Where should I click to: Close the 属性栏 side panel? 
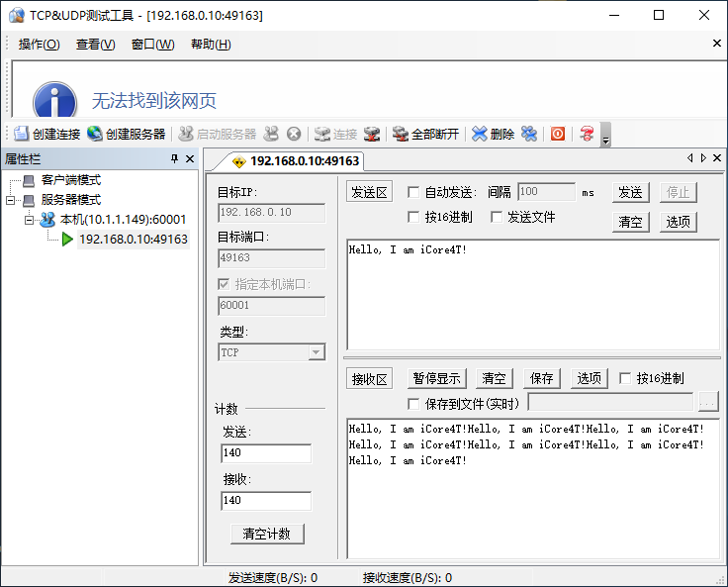(x=190, y=158)
